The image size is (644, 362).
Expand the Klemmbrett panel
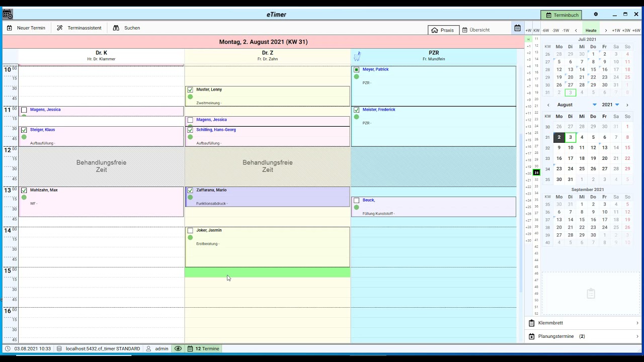[x=584, y=323]
